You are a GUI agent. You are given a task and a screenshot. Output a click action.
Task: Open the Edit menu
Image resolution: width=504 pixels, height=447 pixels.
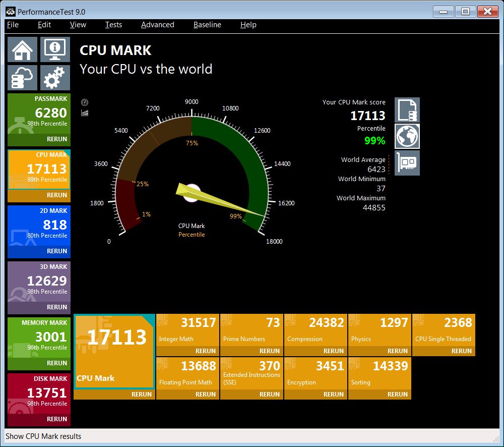coord(44,25)
